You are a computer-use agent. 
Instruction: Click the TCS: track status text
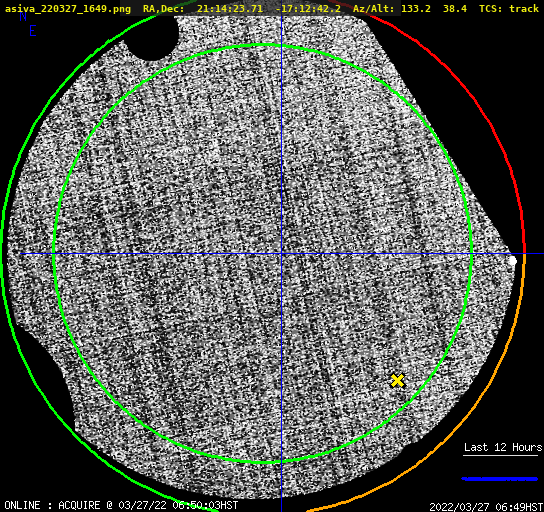click(509, 9)
